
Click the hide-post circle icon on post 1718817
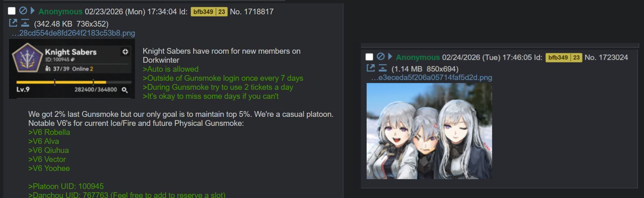(23, 11)
